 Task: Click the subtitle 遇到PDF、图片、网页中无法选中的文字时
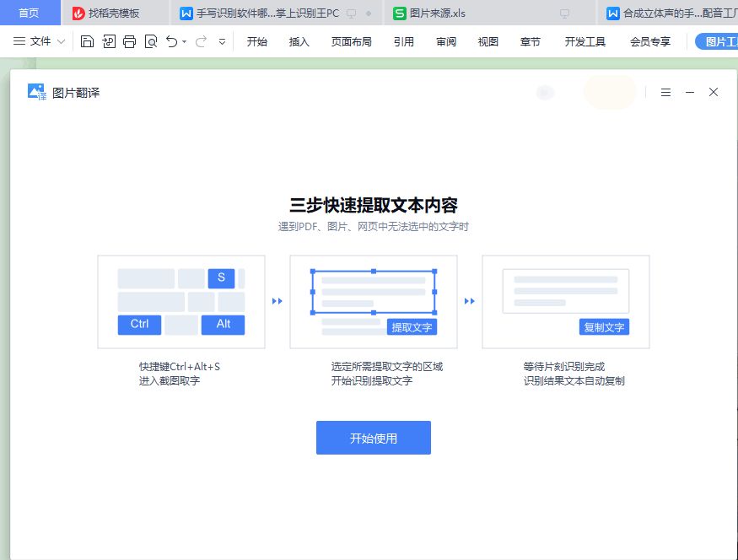pyautogui.click(x=374, y=227)
